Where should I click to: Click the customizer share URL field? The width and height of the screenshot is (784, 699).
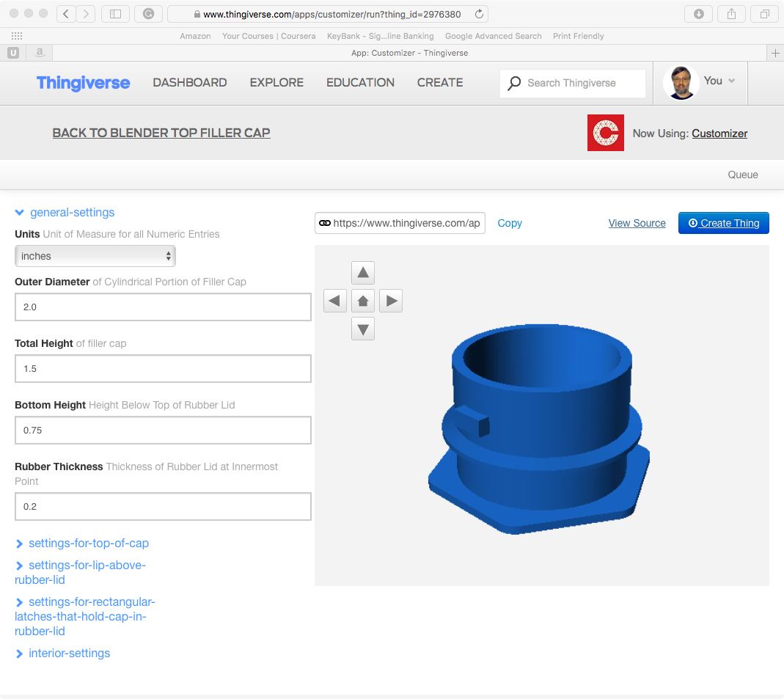[x=400, y=223]
